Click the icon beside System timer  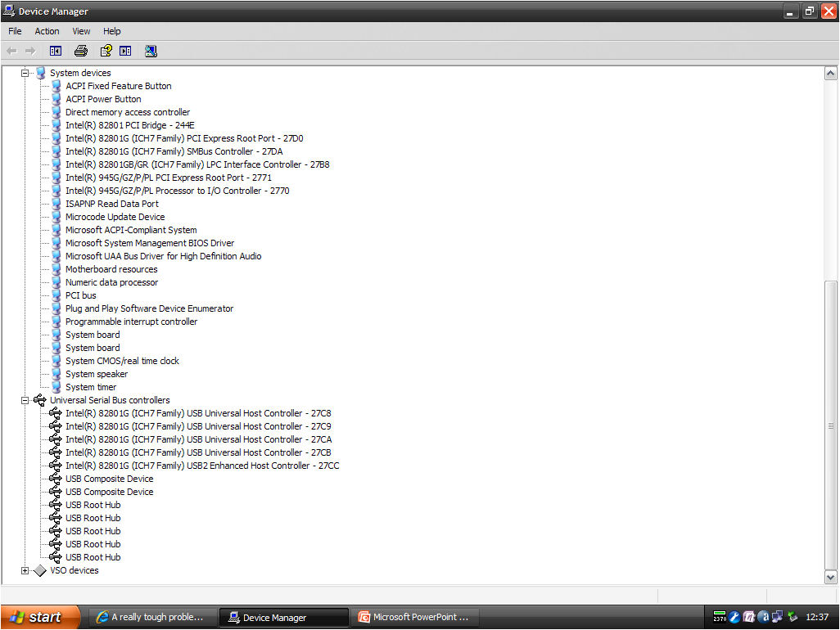(x=56, y=387)
